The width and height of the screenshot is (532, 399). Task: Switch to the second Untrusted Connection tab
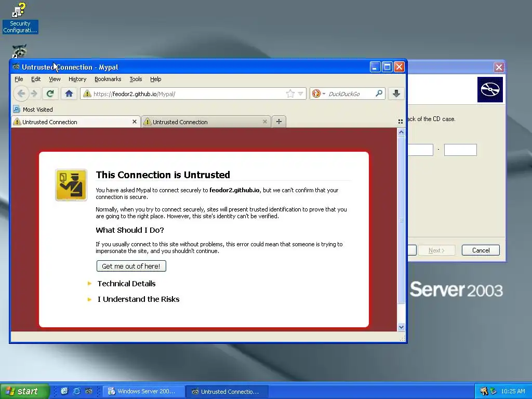[206, 122]
